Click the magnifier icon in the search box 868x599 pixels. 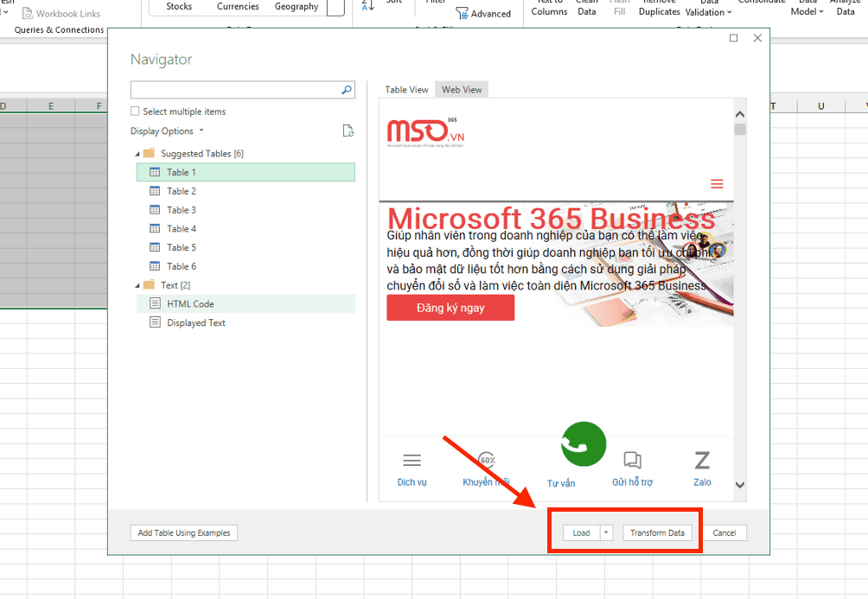point(347,90)
